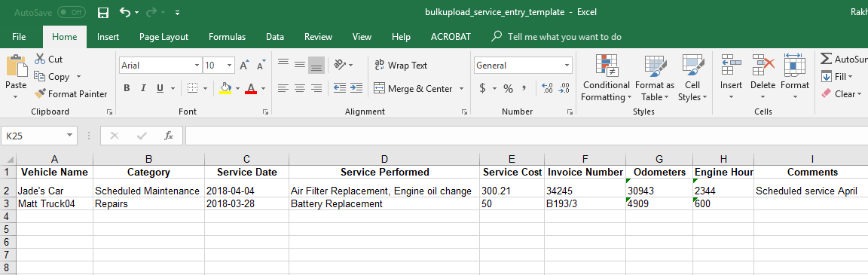Image resolution: width=868 pixels, height=275 pixels.
Task: Toggle Bold formatting
Action: point(127,88)
